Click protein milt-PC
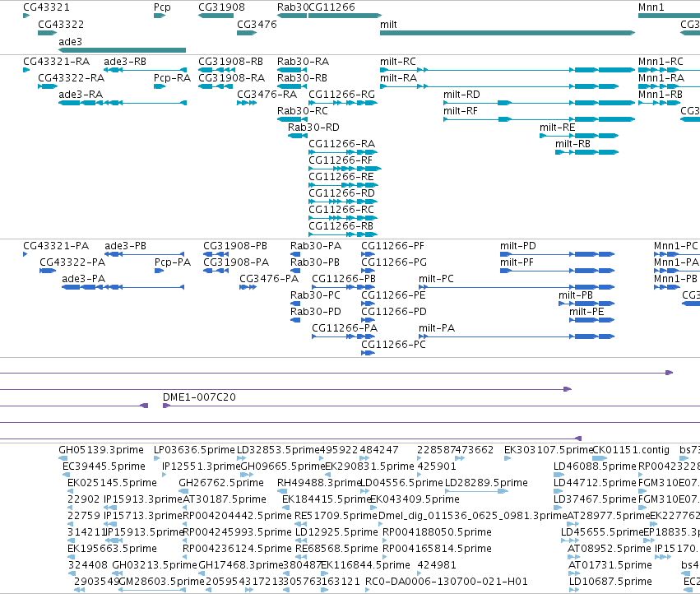Viewport: 700px width, 594px height. pyautogui.click(x=436, y=279)
